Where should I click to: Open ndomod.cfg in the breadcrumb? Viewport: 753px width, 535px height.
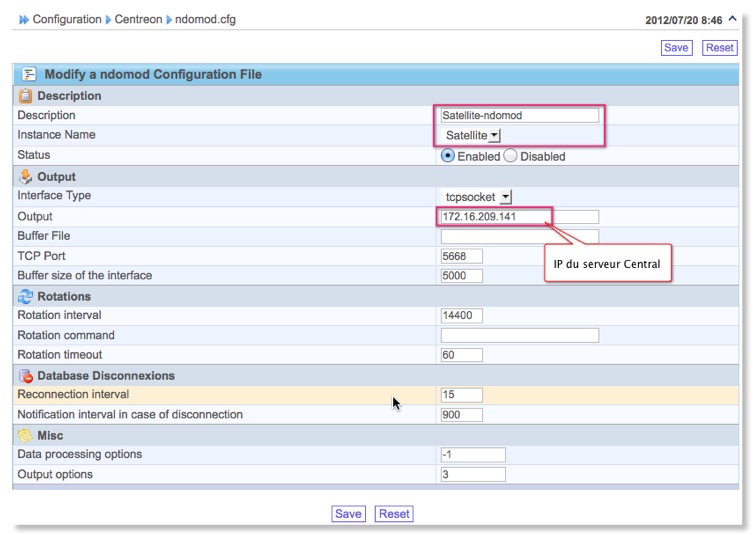pyautogui.click(x=205, y=20)
